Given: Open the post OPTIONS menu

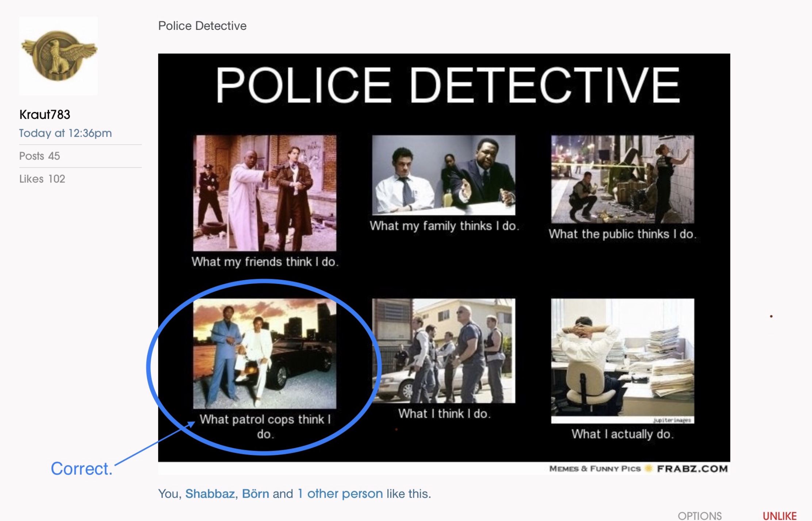Looking at the screenshot, I should 700,516.
